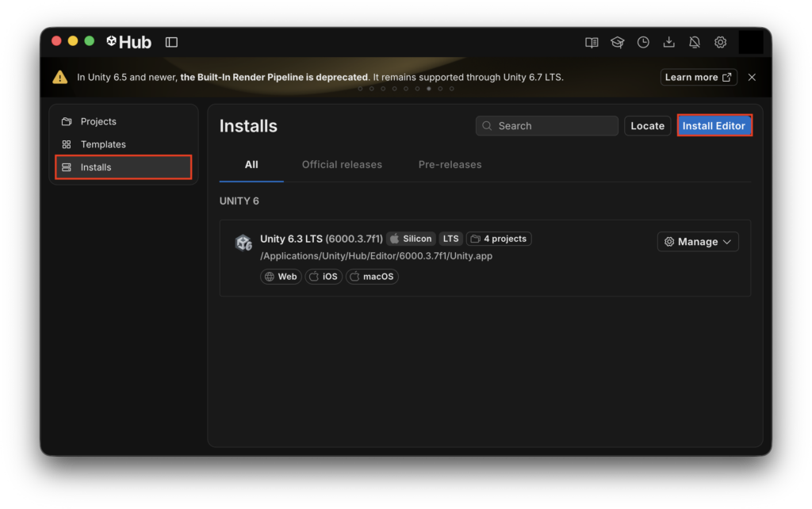Select the first banner pagination dot

[x=361, y=89]
